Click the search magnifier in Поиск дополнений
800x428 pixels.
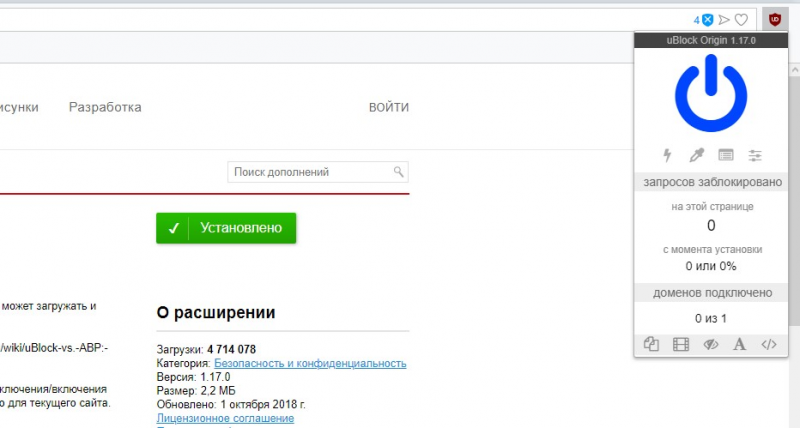[x=398, y=172]
